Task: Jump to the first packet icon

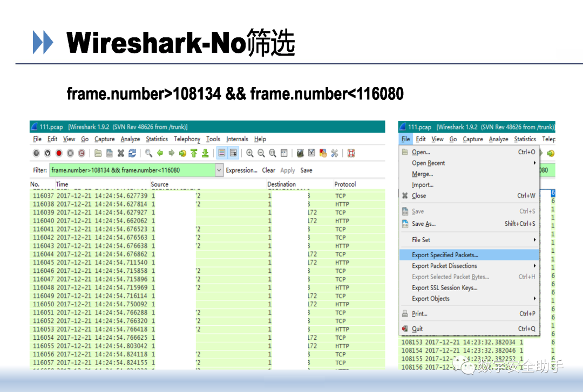Action: point(194,153)
